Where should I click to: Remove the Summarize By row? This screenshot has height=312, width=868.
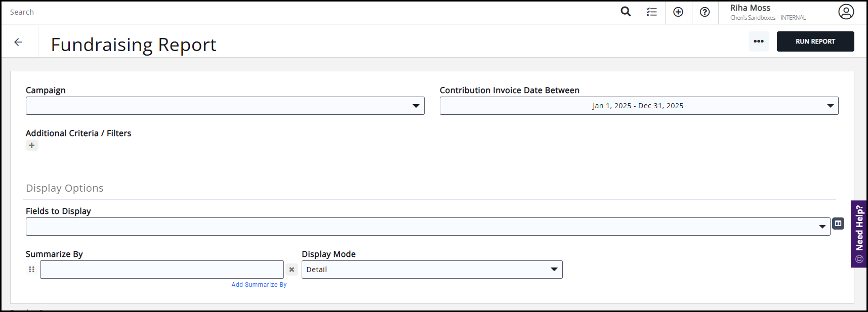pyautogui.click(x=292, y=270)
